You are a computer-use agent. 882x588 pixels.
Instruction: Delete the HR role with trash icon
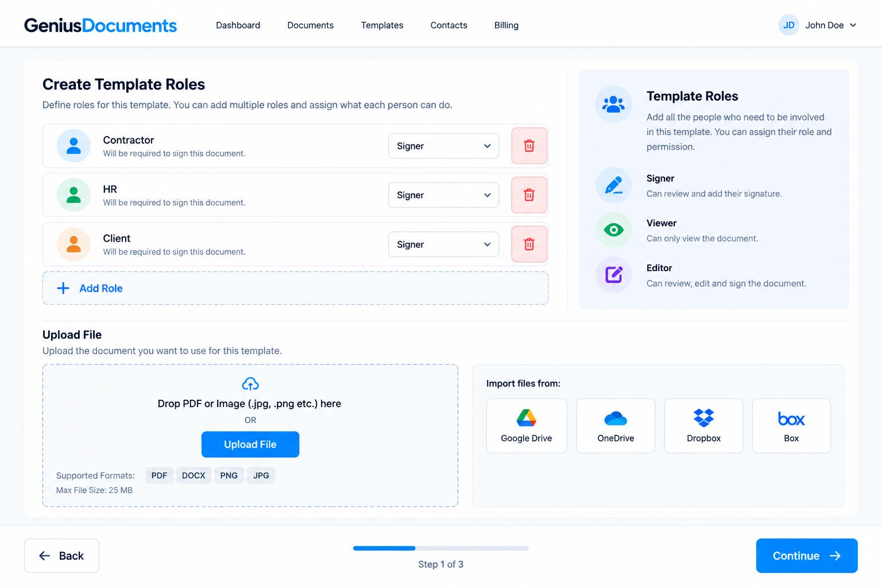click(529, 195)
